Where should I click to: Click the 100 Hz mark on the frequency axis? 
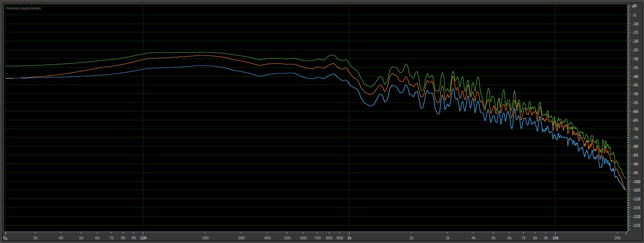click(x=143, y=238)
